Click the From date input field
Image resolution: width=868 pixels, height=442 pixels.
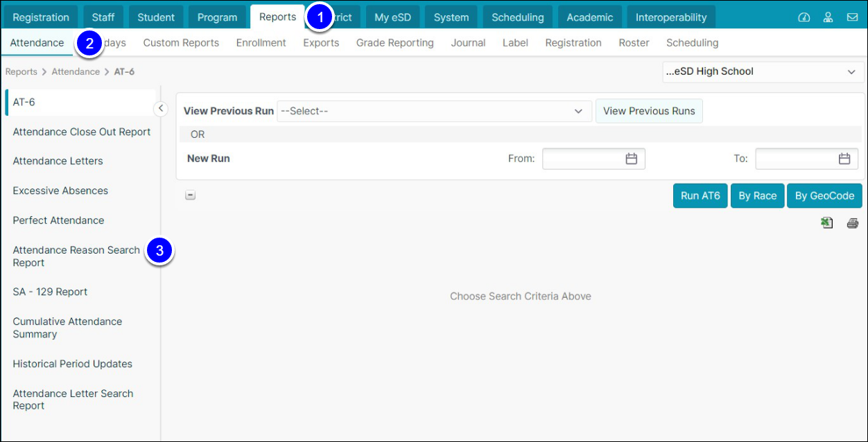(593, 159)
